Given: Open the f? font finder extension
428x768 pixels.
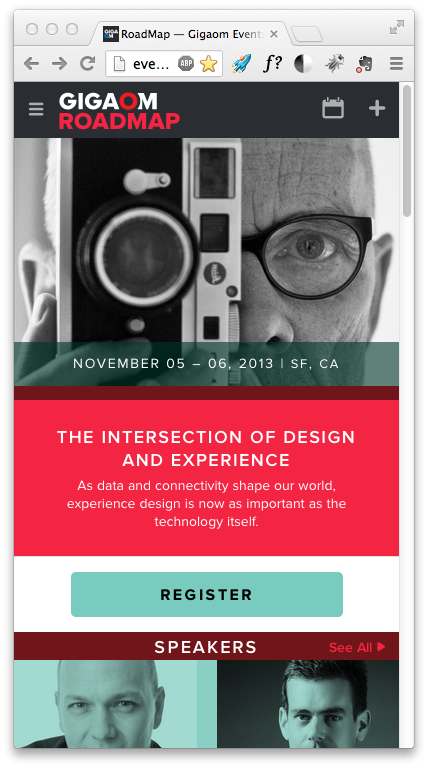Looking at the screenshot, I should 272,64.
